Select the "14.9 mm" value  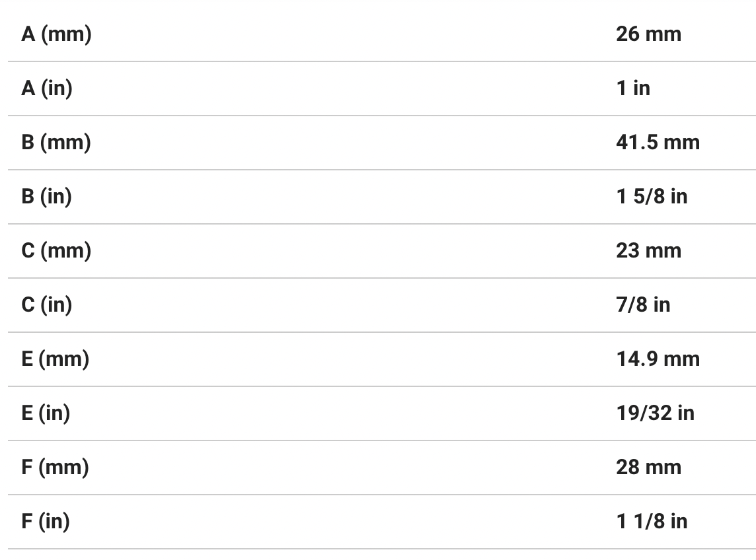[658, 359]
